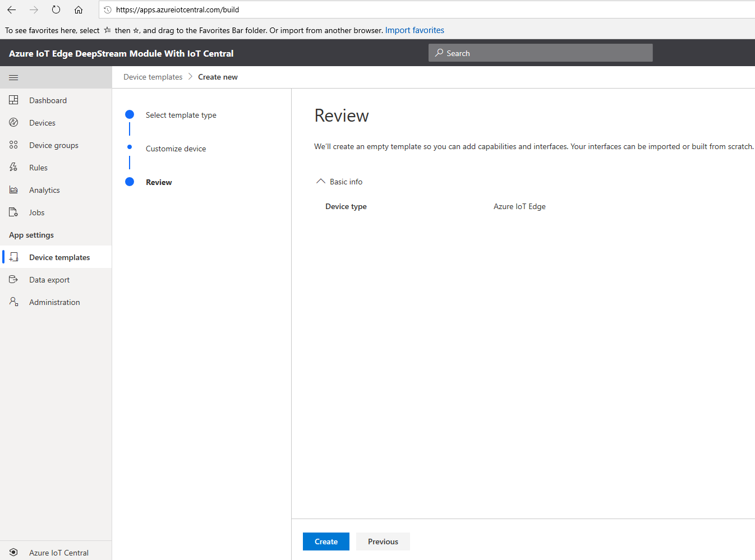Click the Create new breadcrumb text
Image resolution: width=755 pixels, height=560 pixels.
click(218, 77)
